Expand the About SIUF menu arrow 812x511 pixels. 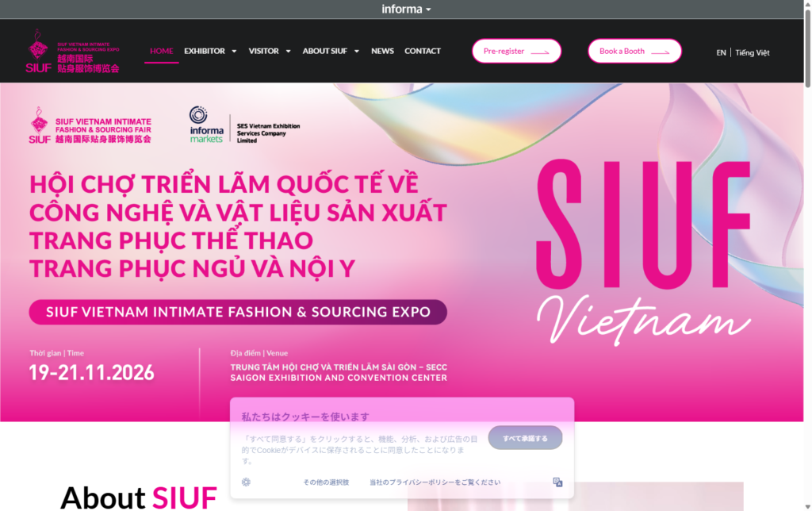click(x=357, y=52)
